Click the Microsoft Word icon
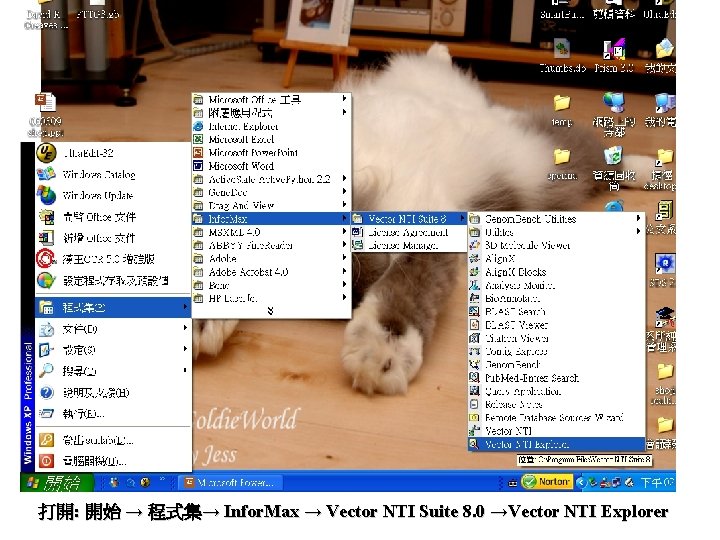Screen dimensions: 720x540 198,166
